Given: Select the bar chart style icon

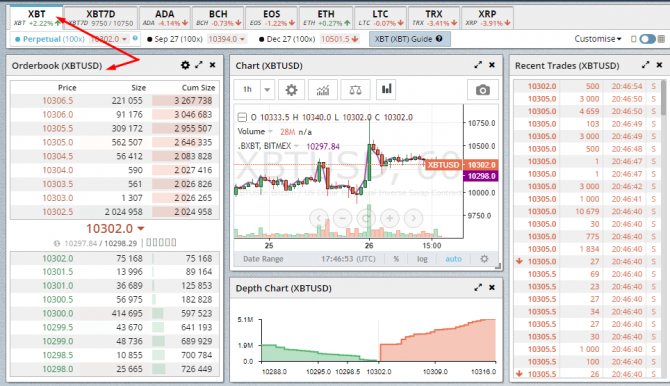Looking at the screenshot, I should pyautogui.click(x=386, y=89).
